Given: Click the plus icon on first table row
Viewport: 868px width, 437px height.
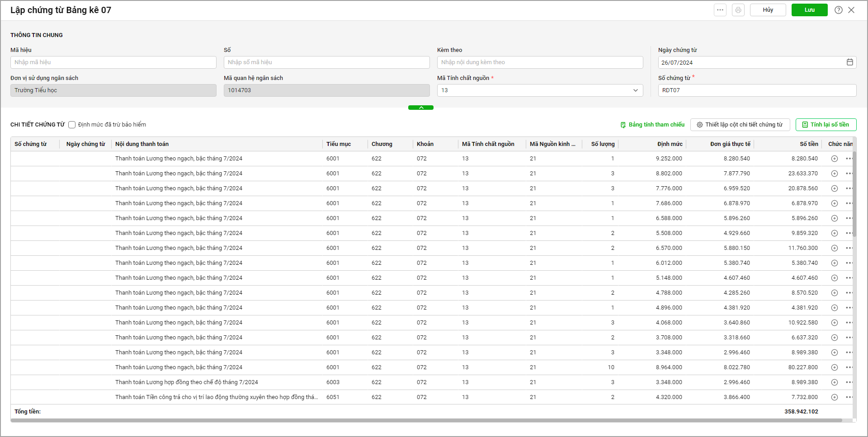Looking at the screenshot, I should point(835,159).
